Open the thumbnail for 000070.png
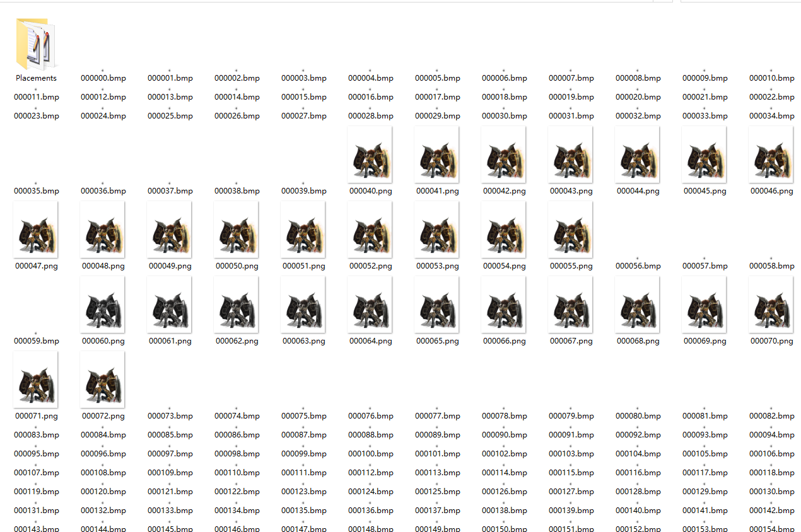The width and height of the screenshot is (801, 532). pos(771,304)
